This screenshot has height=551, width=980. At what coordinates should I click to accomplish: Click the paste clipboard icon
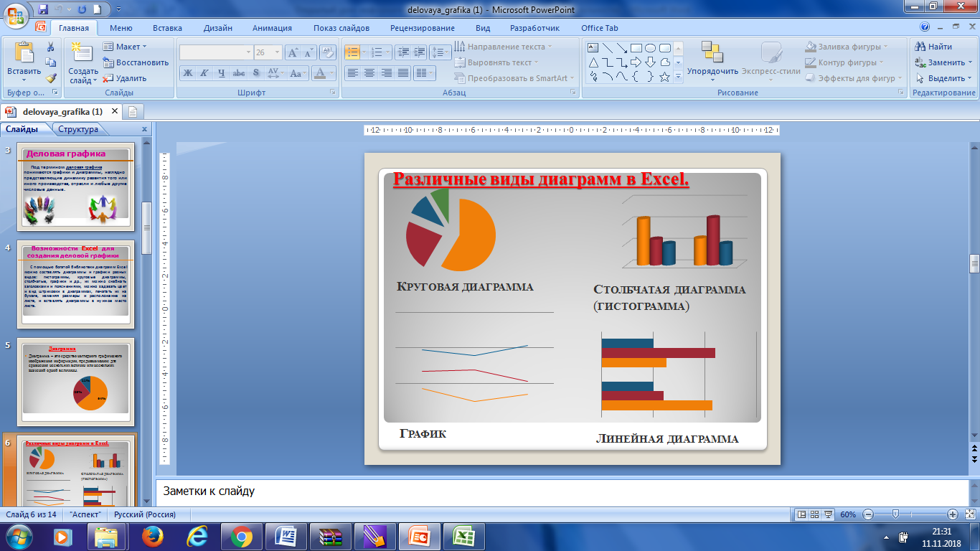(24, 52)
